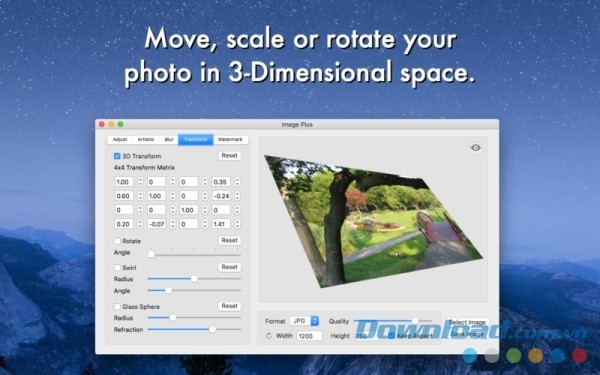Switch to the Artistic tab
Screen dimensions: 600x375
[146, 140]
